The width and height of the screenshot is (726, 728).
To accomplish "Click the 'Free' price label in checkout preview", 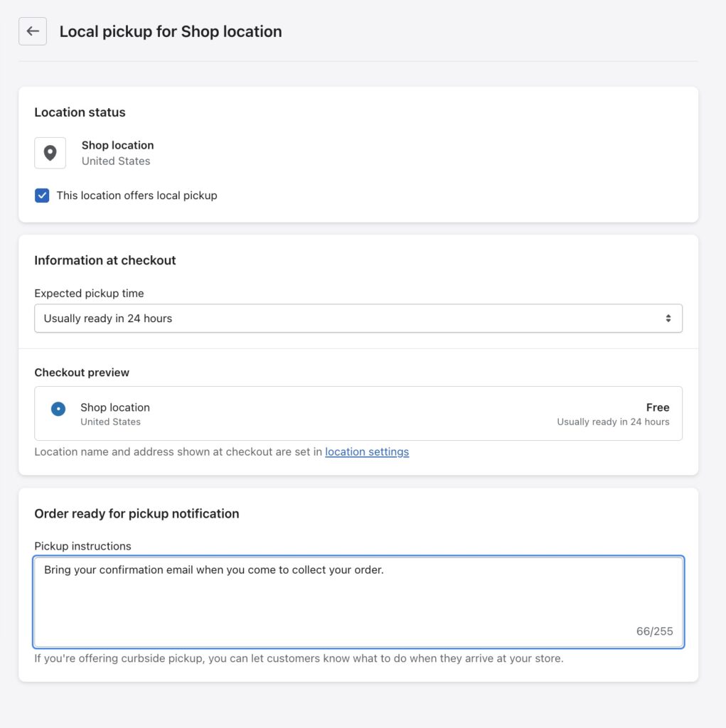I will pos(658,407).
